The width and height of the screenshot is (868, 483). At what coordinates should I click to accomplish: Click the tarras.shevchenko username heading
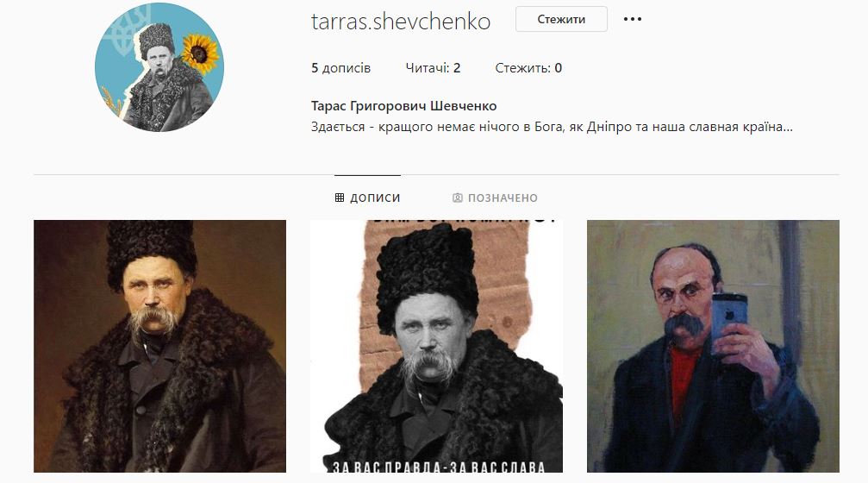pyautogui.click(x=401, y=22)
